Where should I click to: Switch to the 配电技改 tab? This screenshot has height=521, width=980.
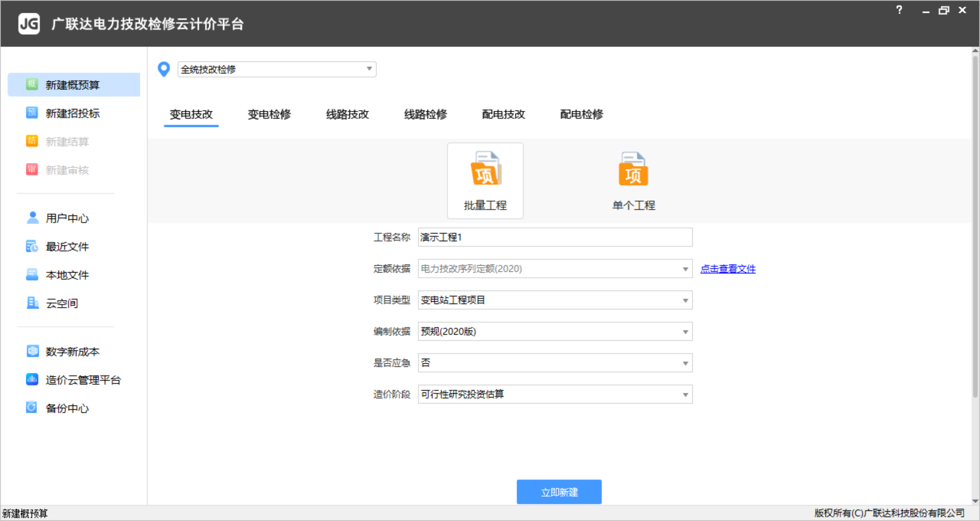point(504,114)
